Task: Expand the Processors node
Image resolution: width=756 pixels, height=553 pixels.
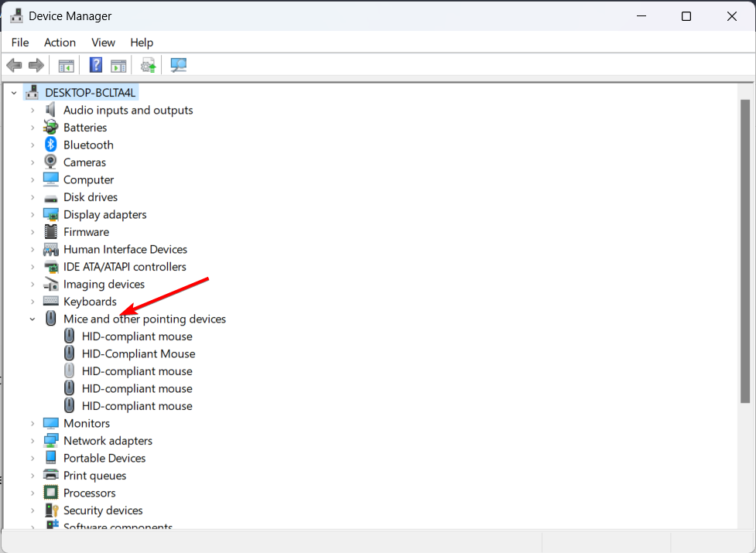Action: click(x=32, y=493)
